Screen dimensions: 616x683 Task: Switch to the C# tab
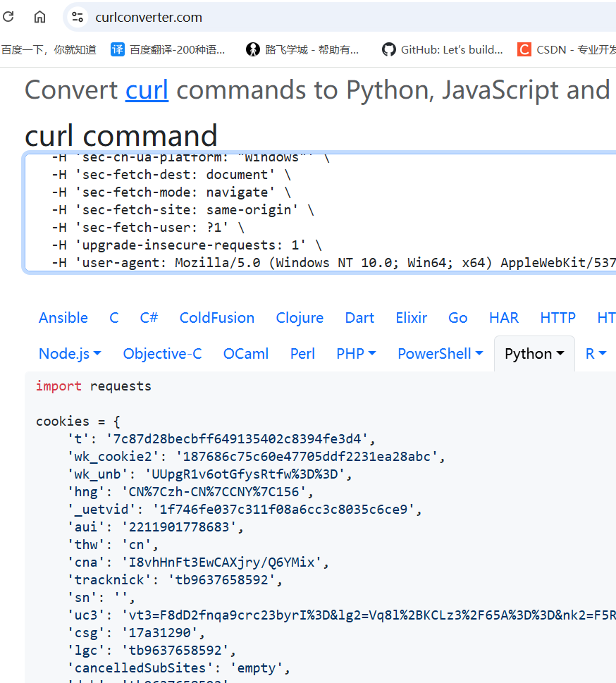pyautogui.click(x=149, y=318)
